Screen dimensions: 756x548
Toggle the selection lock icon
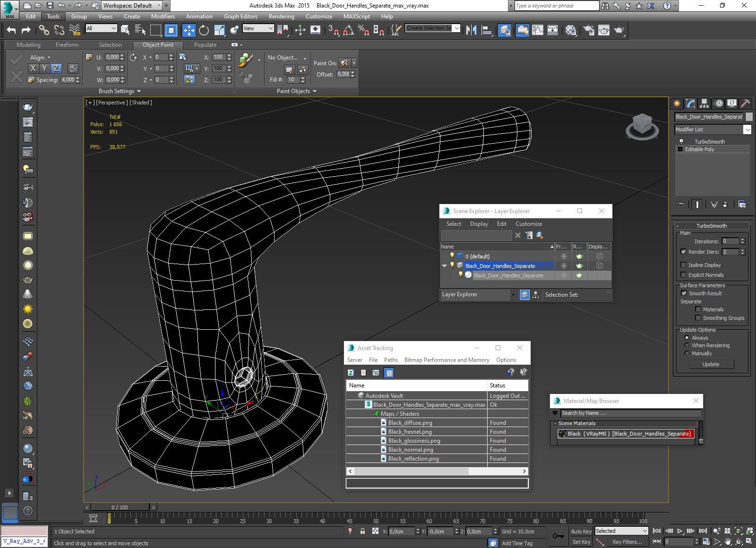click(362, 531)
